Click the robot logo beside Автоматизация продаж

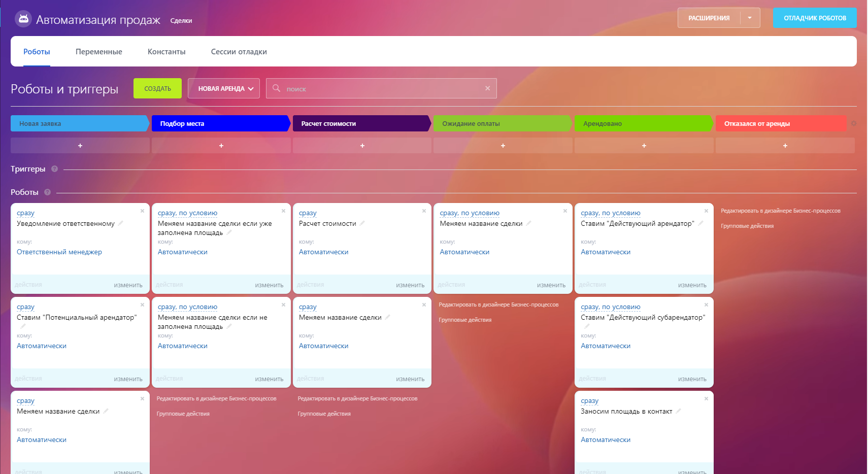pyautogui.click(x=23, y=19)
